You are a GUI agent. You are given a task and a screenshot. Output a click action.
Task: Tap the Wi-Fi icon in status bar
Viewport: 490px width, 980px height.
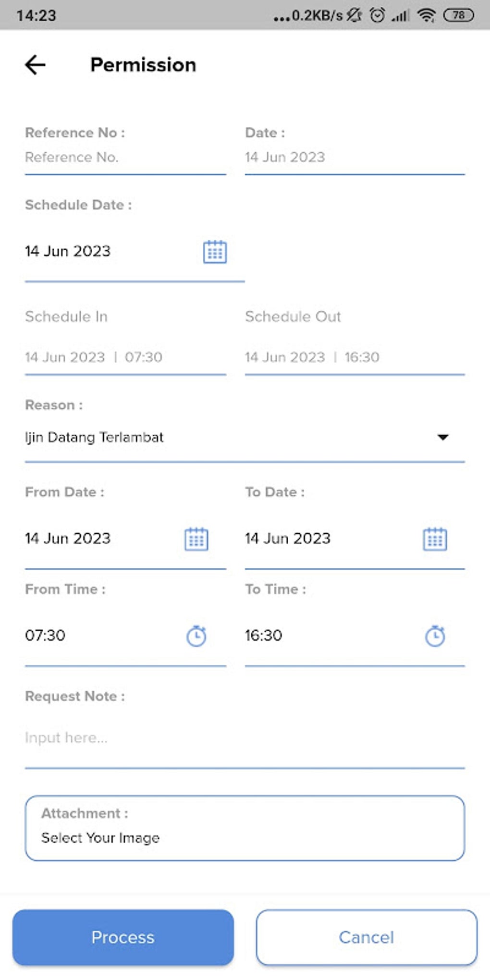click(426, 15)
